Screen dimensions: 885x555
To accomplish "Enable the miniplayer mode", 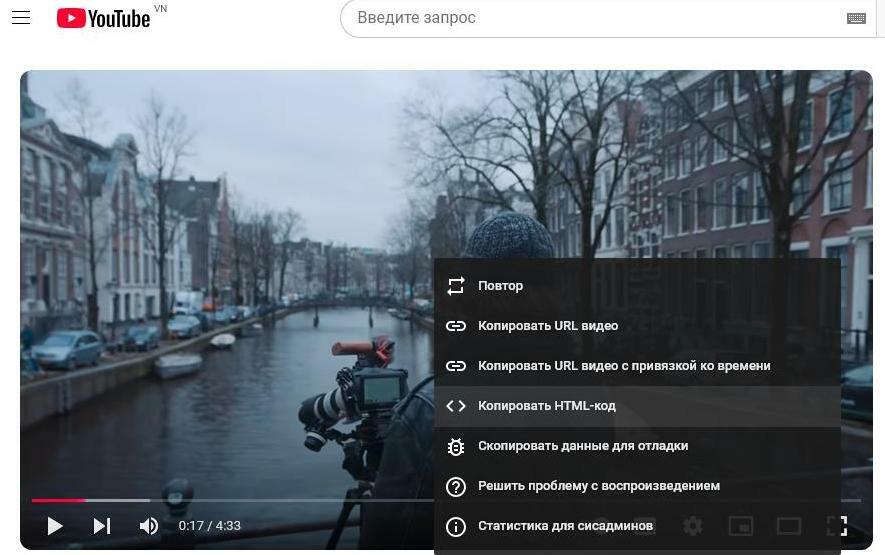I will [x=741, y=526].
